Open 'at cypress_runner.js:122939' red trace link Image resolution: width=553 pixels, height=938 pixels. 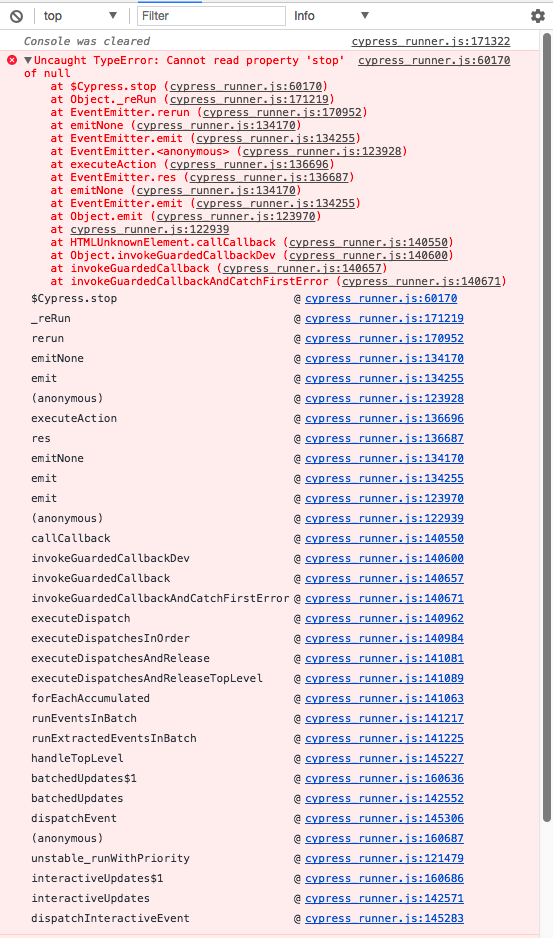coord(150,230)
